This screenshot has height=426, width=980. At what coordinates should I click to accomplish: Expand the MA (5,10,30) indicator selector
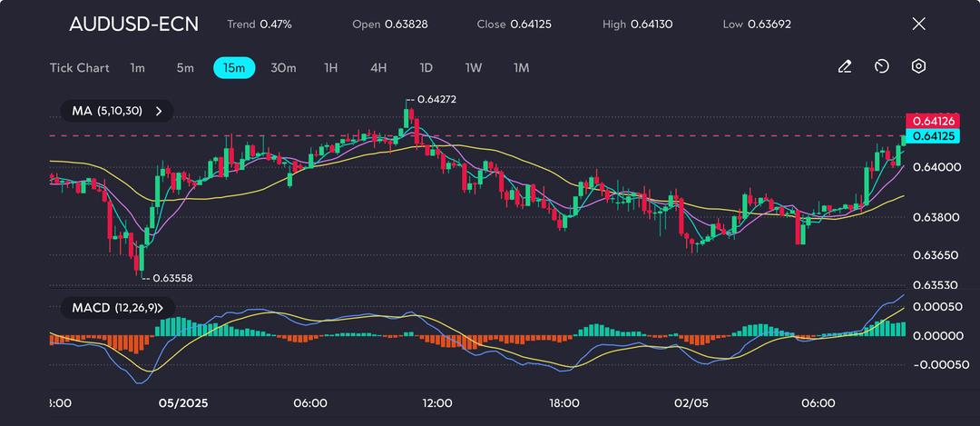click(117, 112)
